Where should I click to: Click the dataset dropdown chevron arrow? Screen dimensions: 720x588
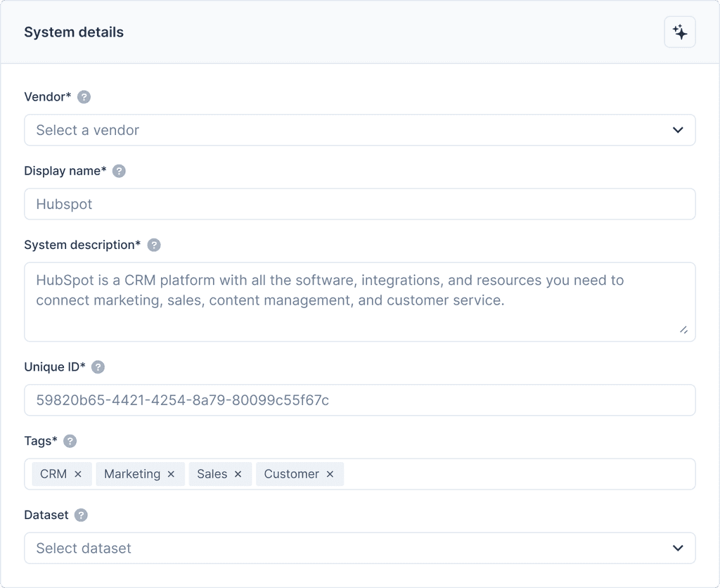coord(678,548)
